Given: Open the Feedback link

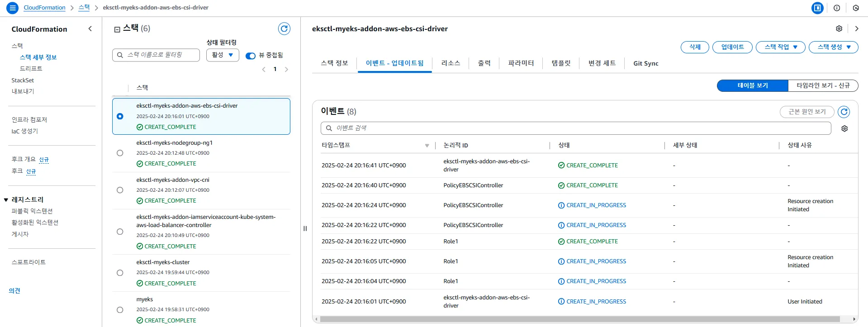Looking at the screenshot, I should (14, 291).
